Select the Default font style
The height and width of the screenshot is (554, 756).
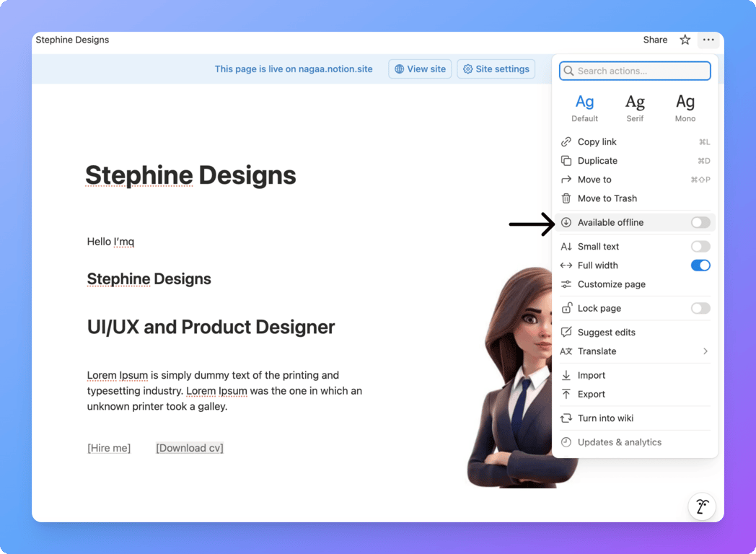click(x=585, y=108)
